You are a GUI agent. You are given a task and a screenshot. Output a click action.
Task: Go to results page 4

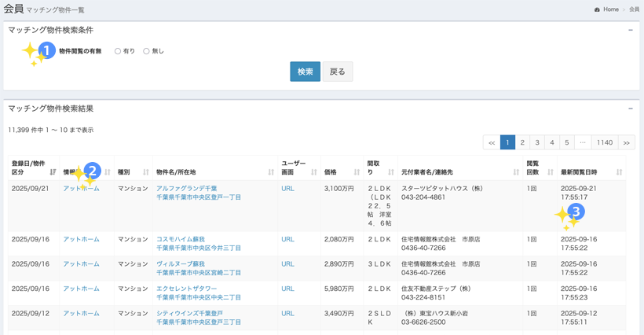[x=552, y=142]
